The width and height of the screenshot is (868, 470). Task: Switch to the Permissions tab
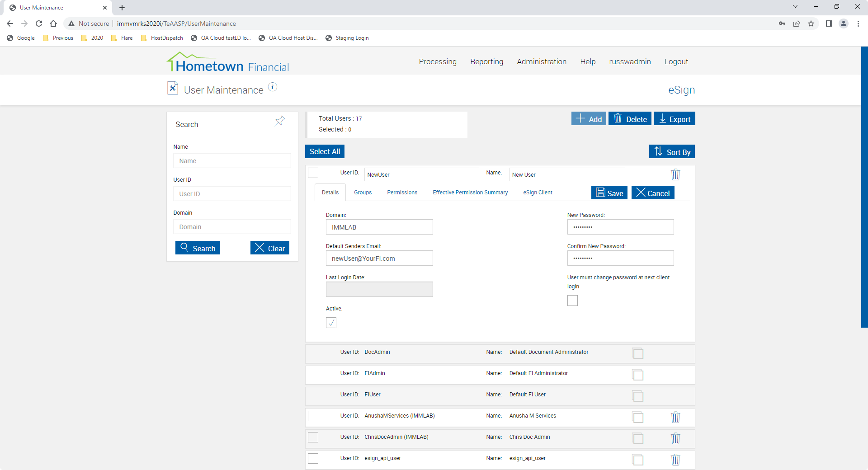[x=402, y=193]
